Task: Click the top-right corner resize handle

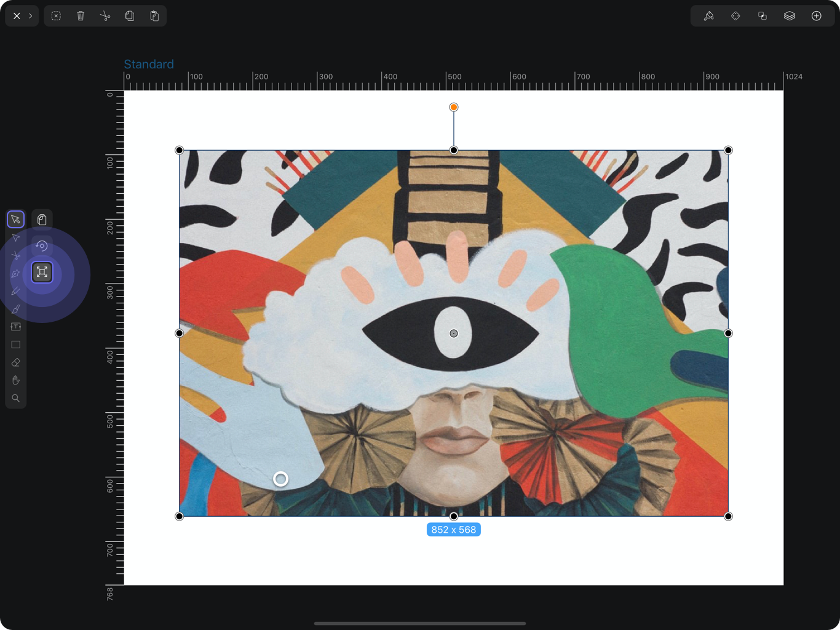Action: click(x=728, y=150)
